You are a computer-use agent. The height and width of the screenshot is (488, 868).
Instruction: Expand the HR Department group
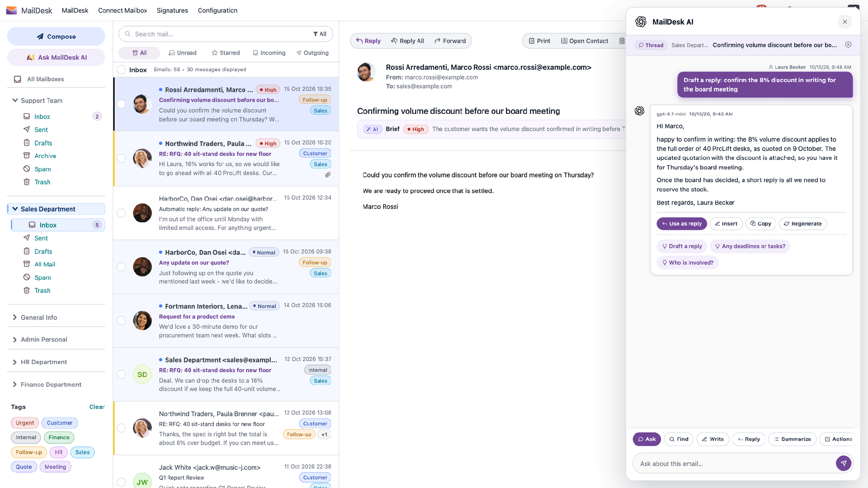coord(15,362)
